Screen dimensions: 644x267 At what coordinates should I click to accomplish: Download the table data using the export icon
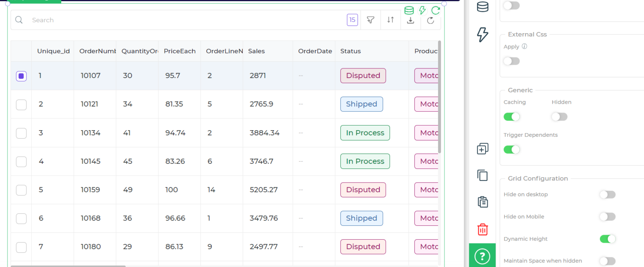[x=410, y=20]
